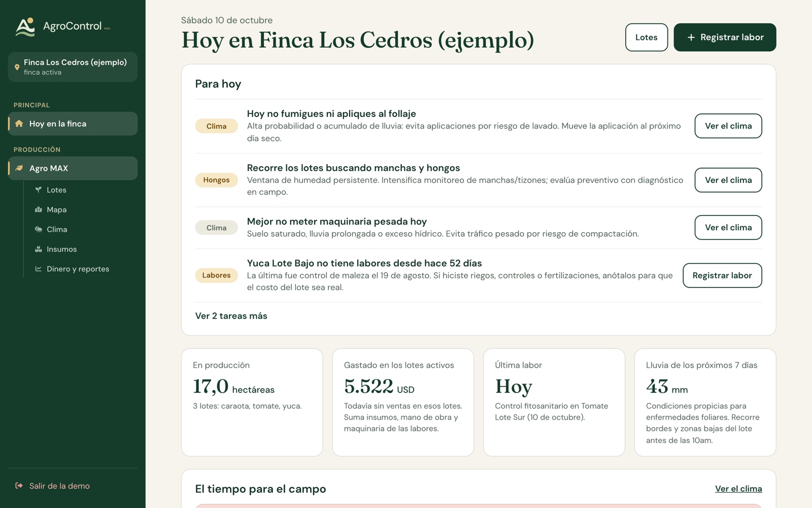Collapse the Agro MAX sidebar section
This screenshot has height=508, width=812.
coord(73,168)
